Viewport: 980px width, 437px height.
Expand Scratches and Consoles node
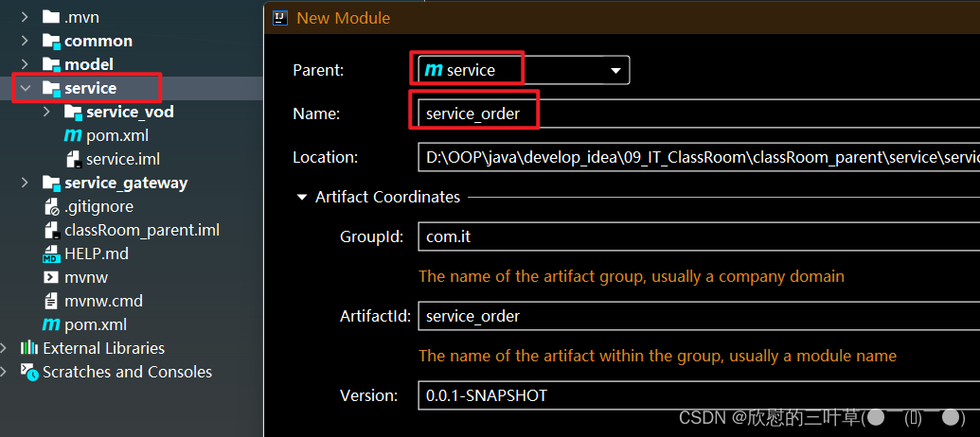coord(5,372)
